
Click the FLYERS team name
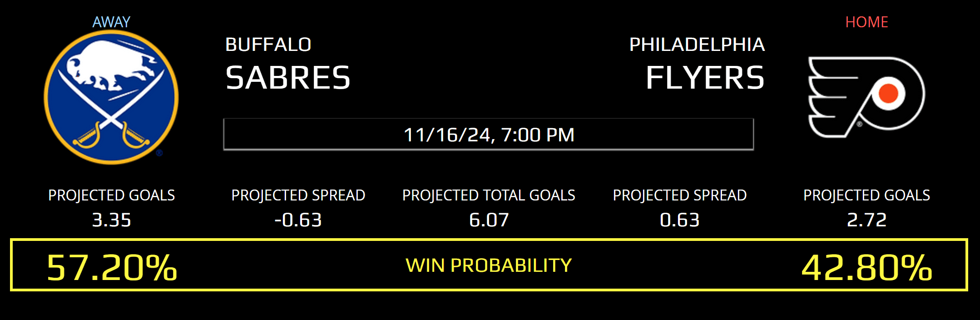[705, 78]
